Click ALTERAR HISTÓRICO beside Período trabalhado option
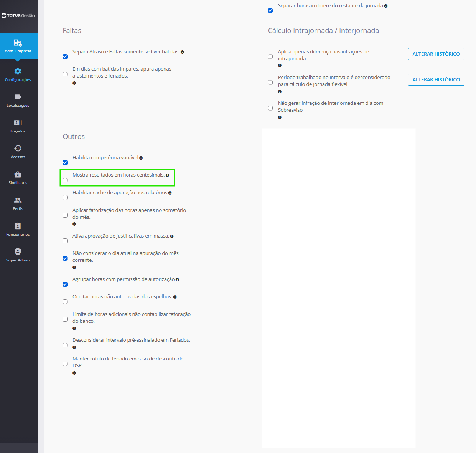476x453 pixels. (436, 80)
